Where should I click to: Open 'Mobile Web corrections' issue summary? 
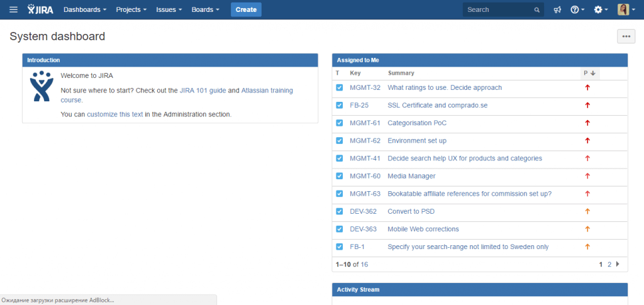click(x=423, y=229)
